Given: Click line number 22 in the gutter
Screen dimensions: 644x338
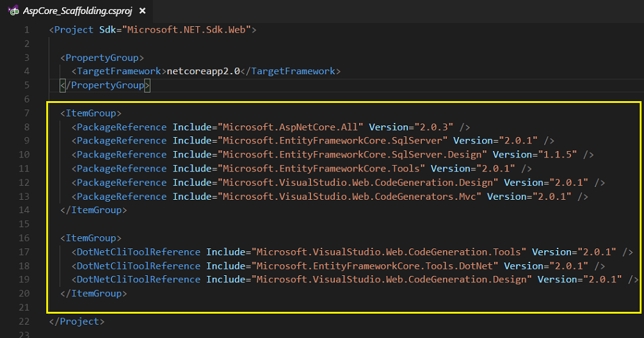Looking at the screenshot, I should pyautogui.click(x=24, y=321).
